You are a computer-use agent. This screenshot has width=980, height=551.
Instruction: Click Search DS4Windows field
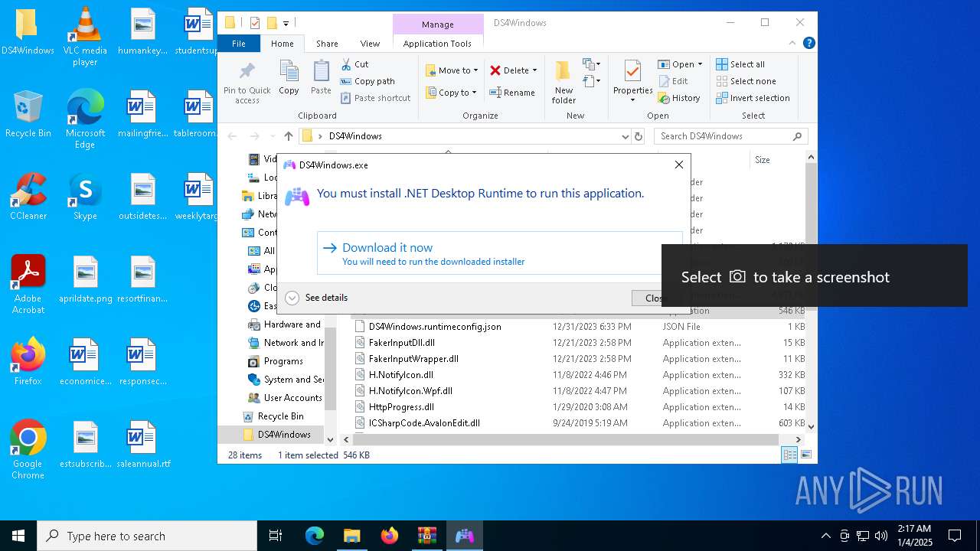pyautogui.click(x=730, y=136)
